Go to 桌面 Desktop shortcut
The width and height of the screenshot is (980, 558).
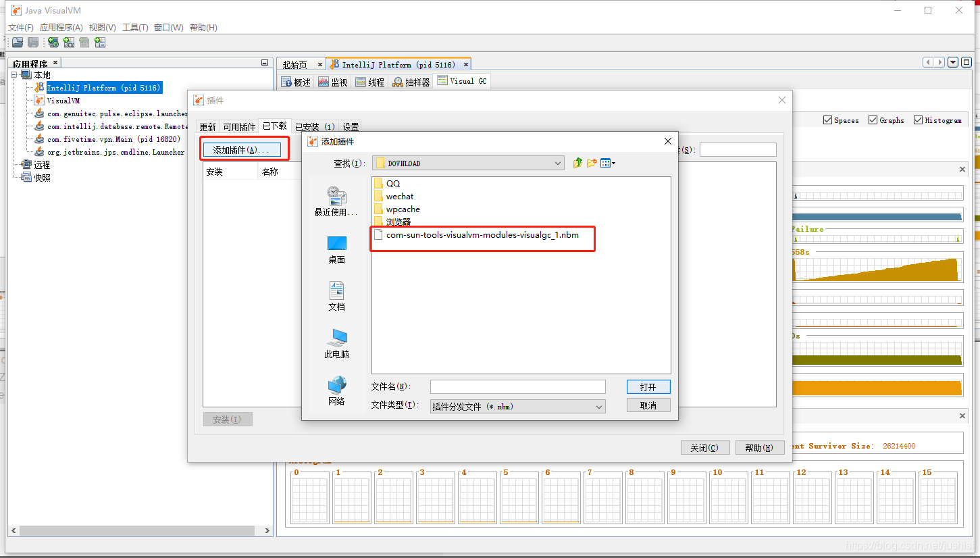336,249
